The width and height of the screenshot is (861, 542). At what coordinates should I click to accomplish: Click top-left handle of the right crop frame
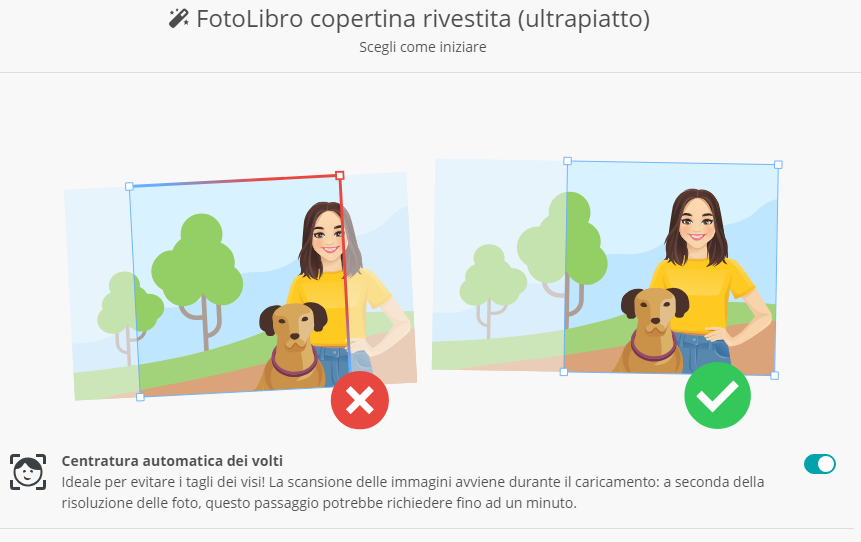point(568,161)
